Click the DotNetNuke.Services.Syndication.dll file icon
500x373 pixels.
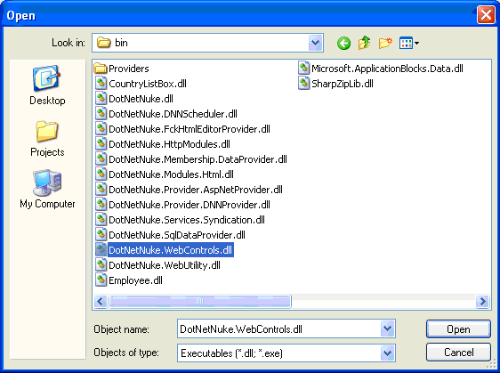click(x=101, y=220)
